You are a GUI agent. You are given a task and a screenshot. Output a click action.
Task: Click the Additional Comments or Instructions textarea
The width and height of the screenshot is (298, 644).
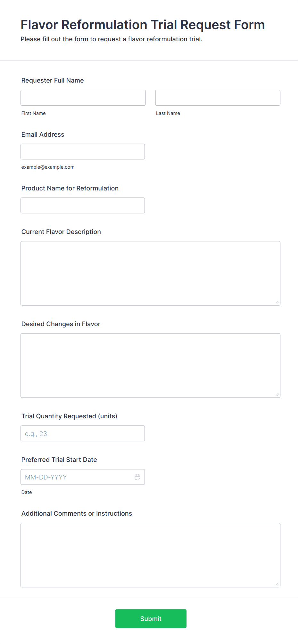point(150,555)
